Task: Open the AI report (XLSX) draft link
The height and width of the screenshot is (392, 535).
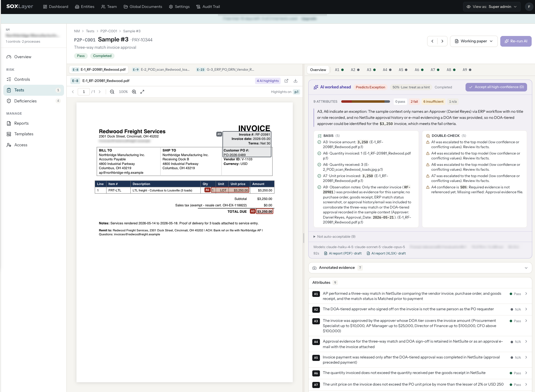Action: point(386,253)
